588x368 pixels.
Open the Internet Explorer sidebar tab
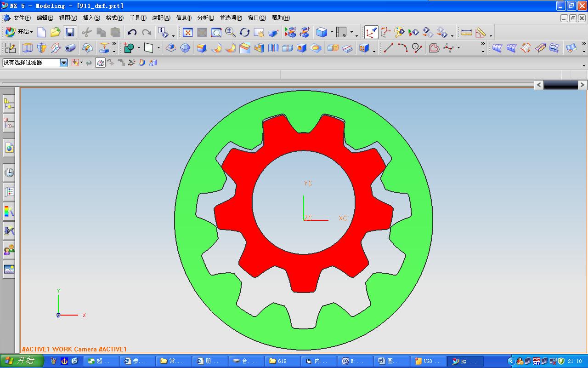point(9,148)
